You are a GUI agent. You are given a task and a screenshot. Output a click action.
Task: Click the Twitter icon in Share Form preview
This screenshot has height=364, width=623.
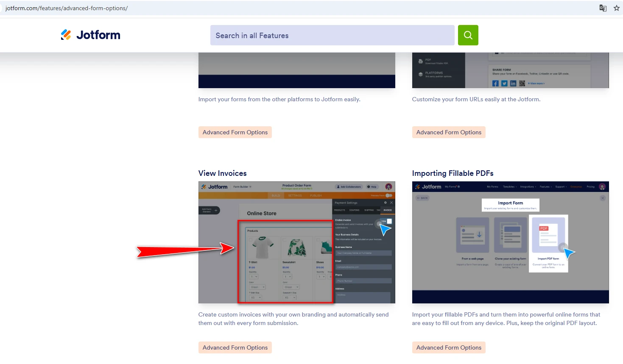tap(504, 83)
